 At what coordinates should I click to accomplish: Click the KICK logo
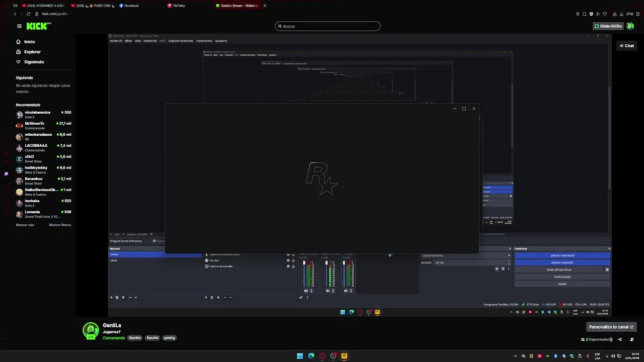[x=39, y=26]
